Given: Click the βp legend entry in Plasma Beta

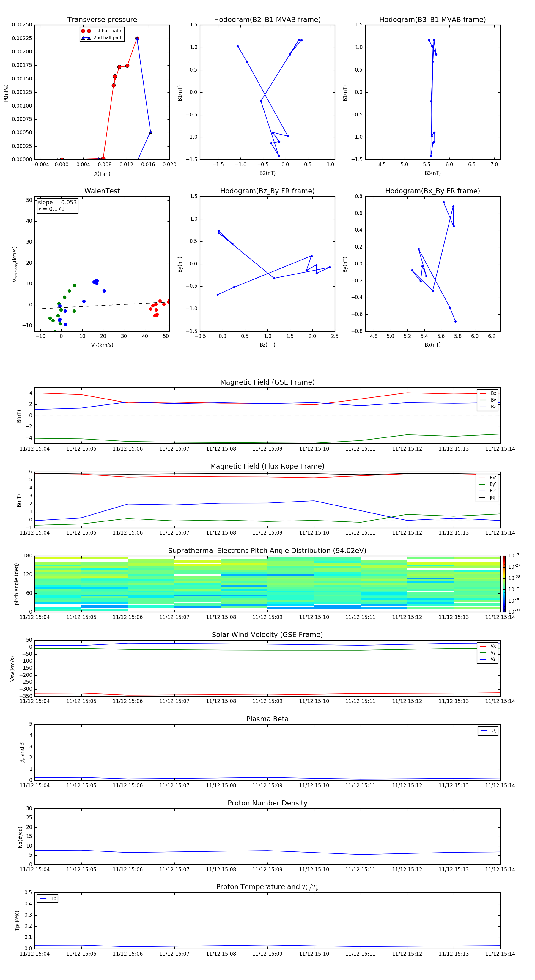Looking at the screenshot, I should [488, 731].
